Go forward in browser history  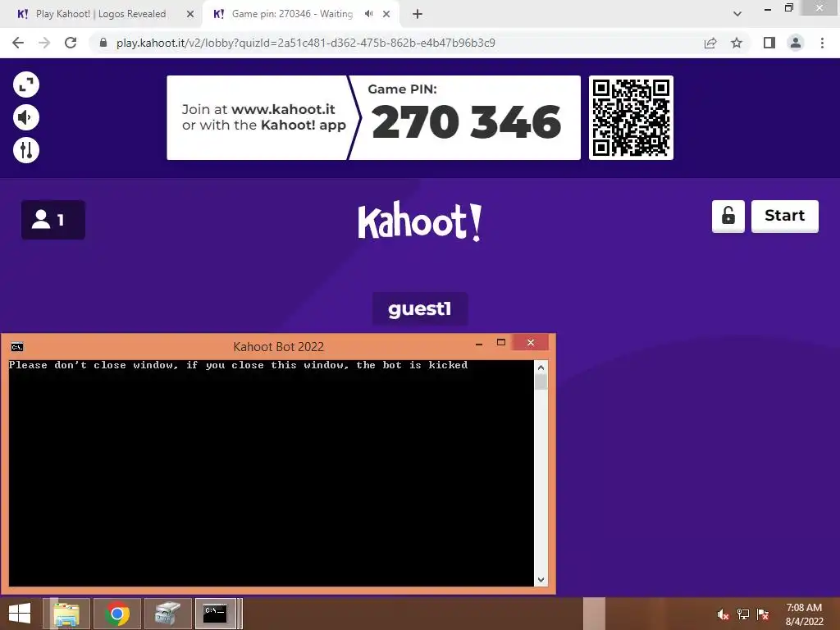(44, 43)
